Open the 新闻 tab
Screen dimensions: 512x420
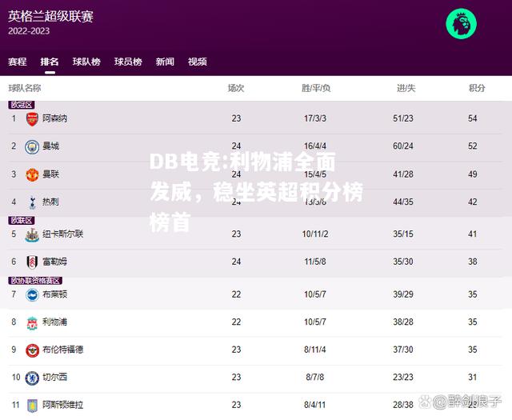(165, 62)
